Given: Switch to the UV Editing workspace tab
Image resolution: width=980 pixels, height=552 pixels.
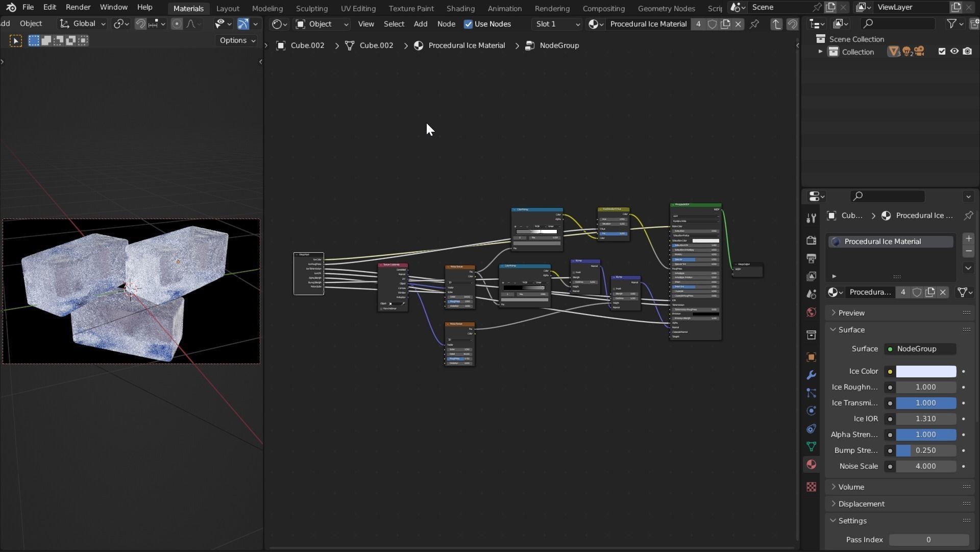Looking at the screenshot, I should coord(358,8).
